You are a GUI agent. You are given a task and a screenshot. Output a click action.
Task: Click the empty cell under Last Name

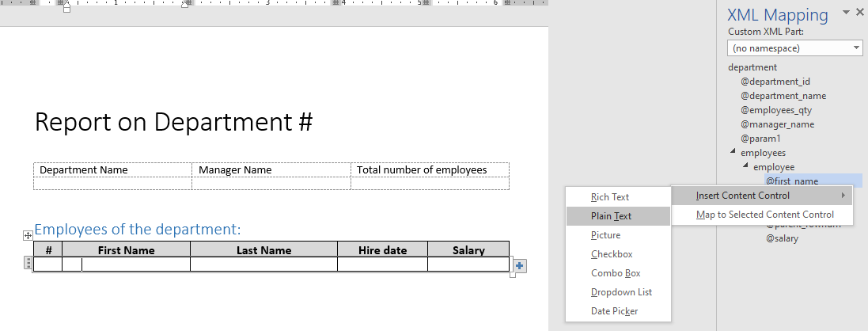[264, 264]
